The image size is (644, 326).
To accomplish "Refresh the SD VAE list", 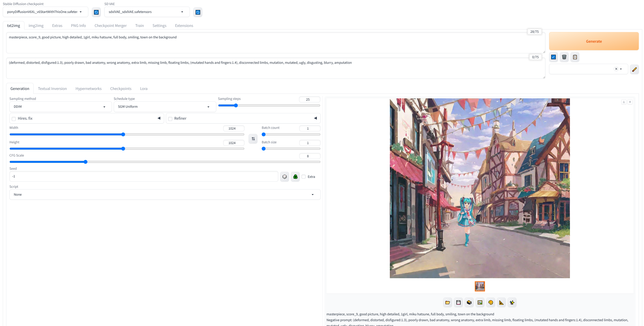I will pyautogui.click(x=198, y=12).
